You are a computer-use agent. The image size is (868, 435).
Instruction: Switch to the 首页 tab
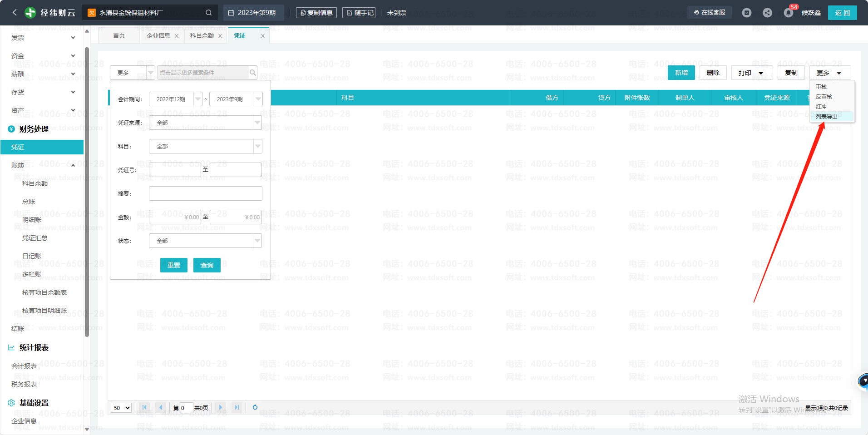[119, 35]
